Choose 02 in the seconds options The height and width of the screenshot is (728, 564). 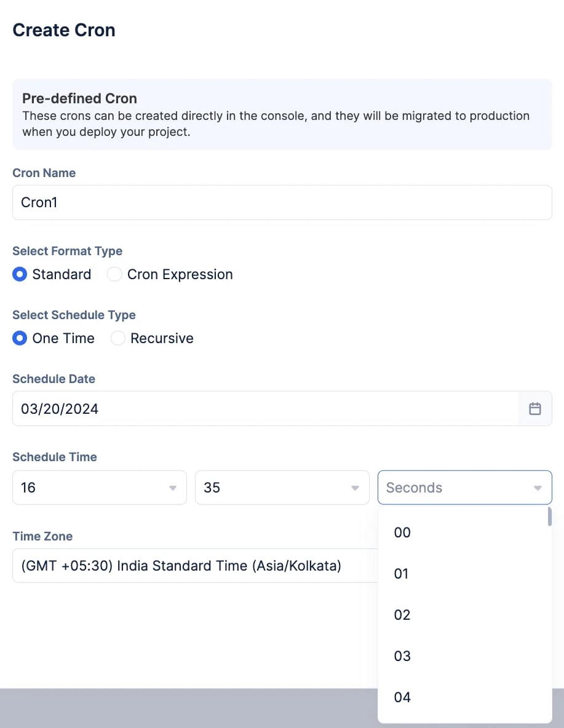click(402, 615)
